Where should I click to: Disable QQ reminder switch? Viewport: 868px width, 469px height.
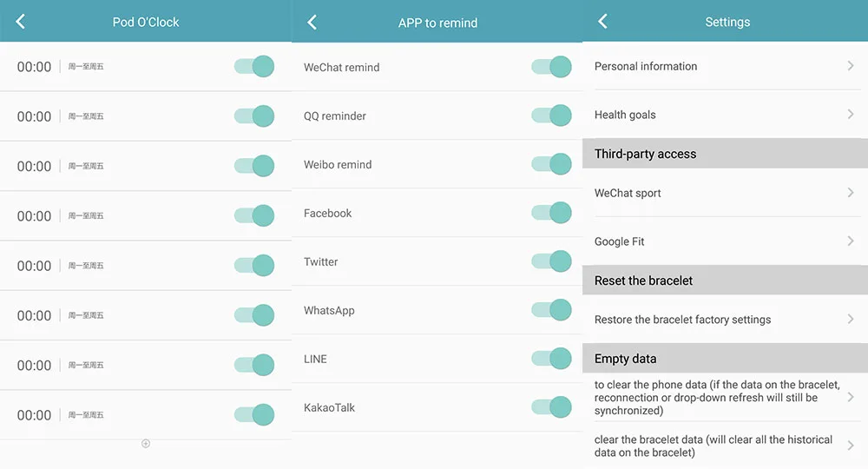tap(551, 116)
